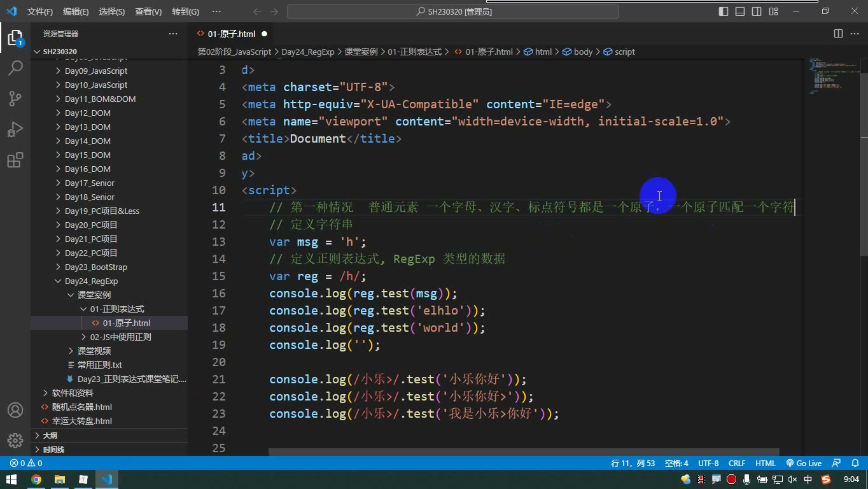Change the HTML language mode
The width and height of the screenshot is (868, 489).
click(x=765, y=464)
